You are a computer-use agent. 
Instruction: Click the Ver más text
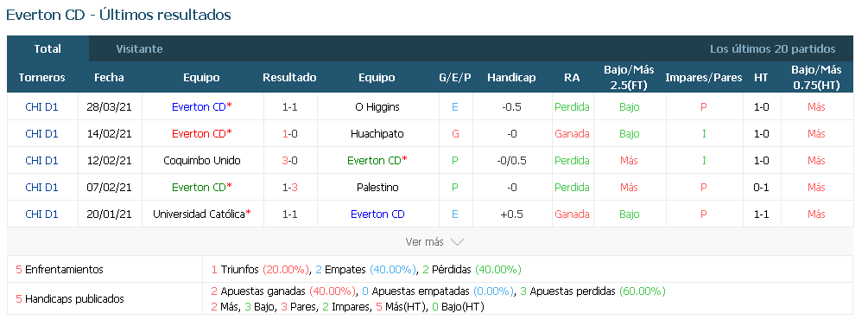pyautogui.click(x=425, y=242)
